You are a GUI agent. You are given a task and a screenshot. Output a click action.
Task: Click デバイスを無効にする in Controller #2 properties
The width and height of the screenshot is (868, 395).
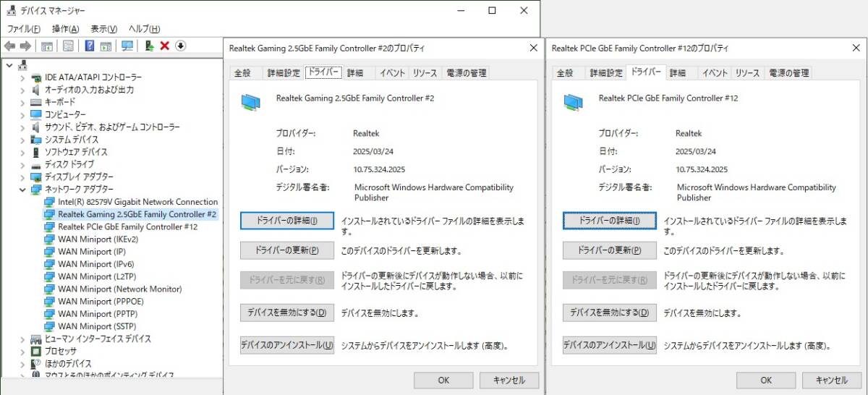[x=287, y=313]
